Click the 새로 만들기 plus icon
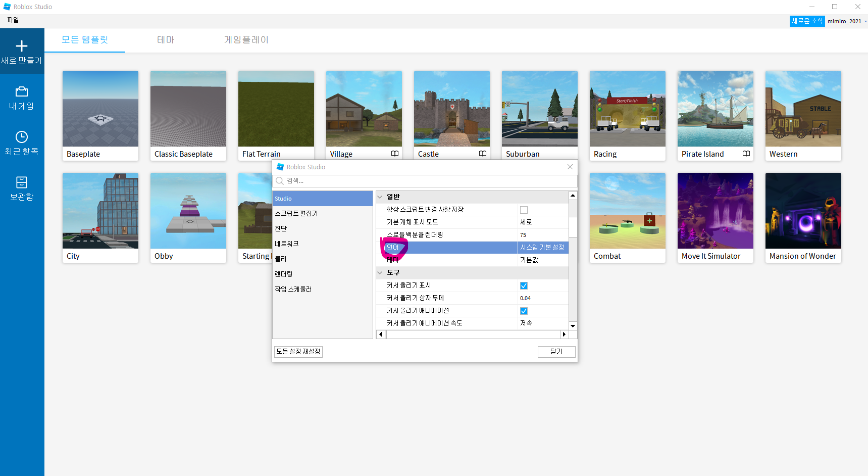Image resolution: width=868 pixels, height=476 pixels. pyautogui.click(x=22, y=46)
